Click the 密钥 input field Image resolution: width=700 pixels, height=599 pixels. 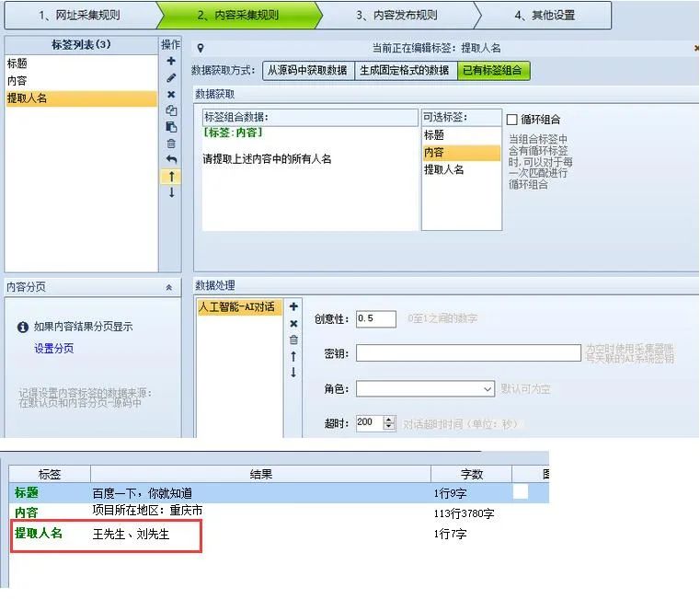[x=468, y=353]
